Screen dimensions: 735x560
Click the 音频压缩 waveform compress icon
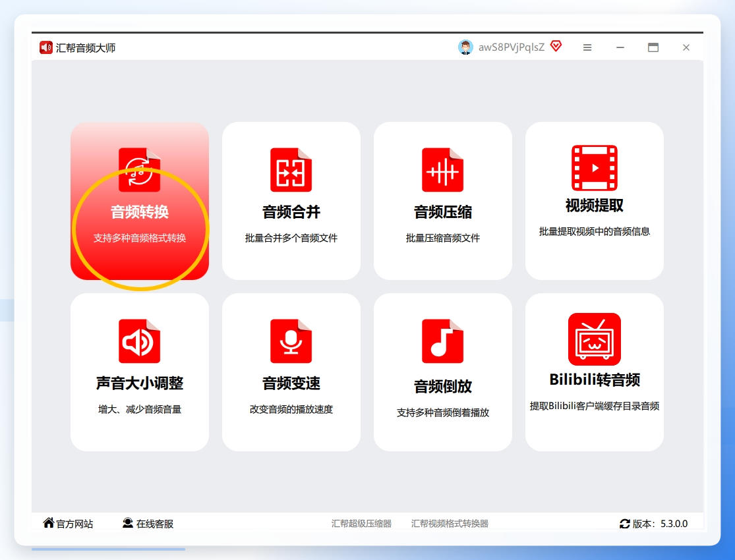442,169
